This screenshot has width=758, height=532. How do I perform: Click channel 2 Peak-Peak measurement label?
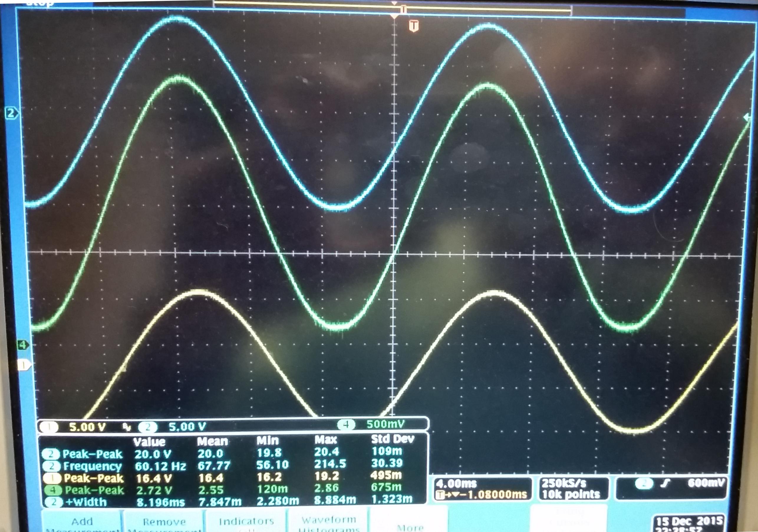coord(93,455)
